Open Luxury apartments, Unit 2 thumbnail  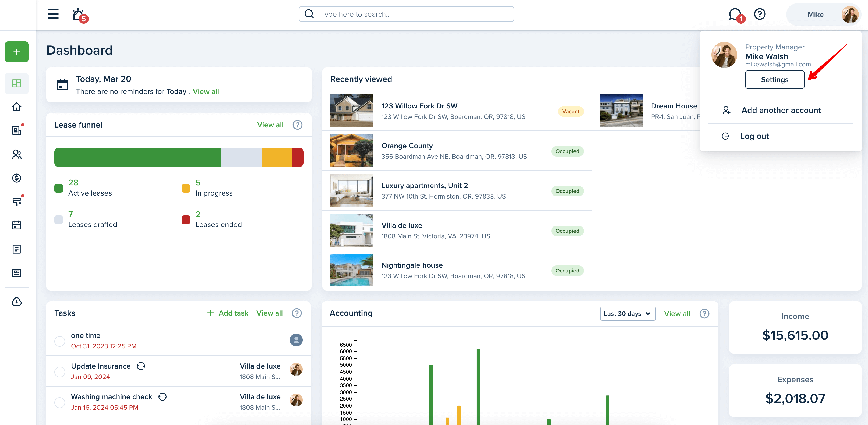coord(351,190)
